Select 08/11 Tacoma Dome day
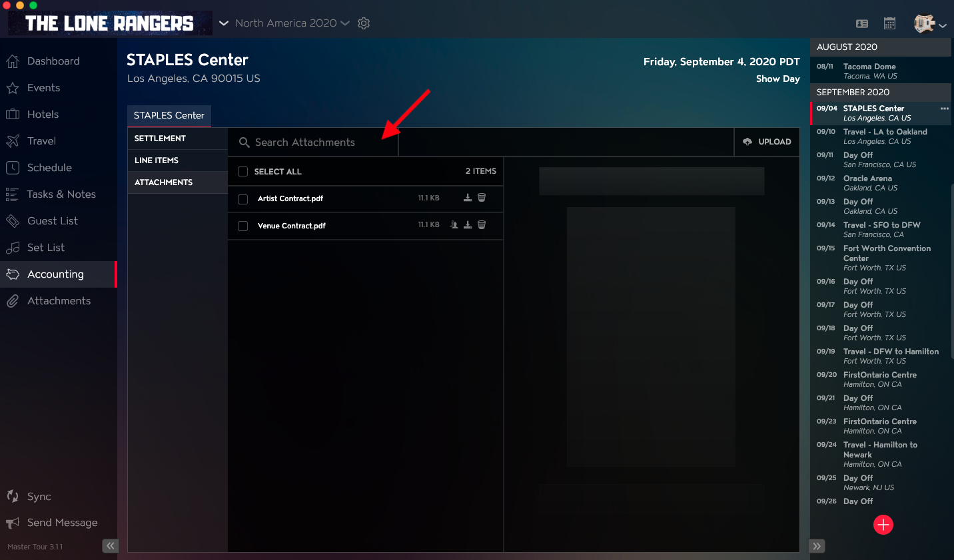 coord(881,71)
